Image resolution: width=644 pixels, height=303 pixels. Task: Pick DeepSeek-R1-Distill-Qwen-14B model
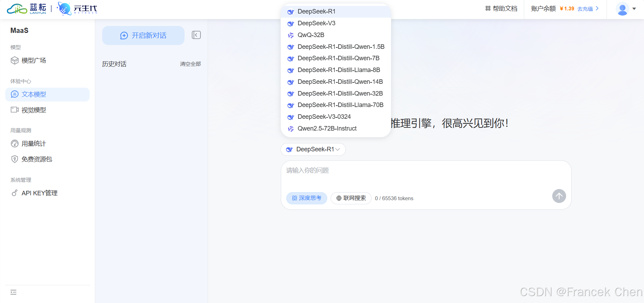[x=336, y=82]
